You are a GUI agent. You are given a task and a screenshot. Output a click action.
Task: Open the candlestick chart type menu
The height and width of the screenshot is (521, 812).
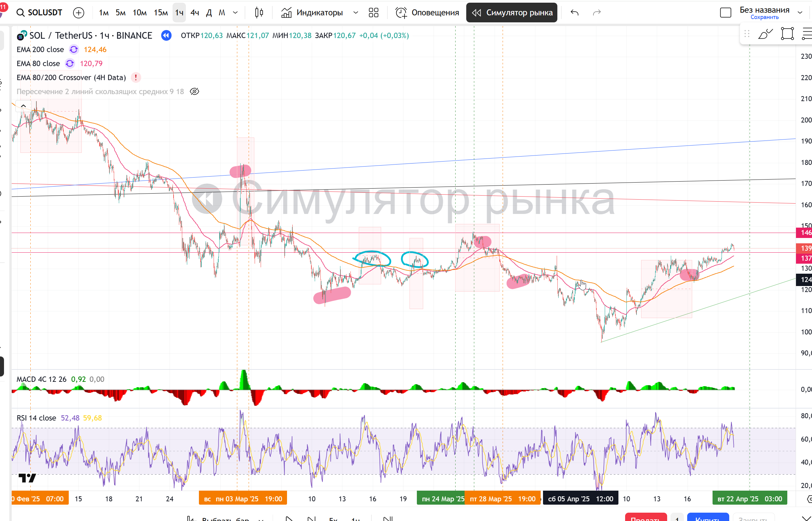click(x=259, y=13)
